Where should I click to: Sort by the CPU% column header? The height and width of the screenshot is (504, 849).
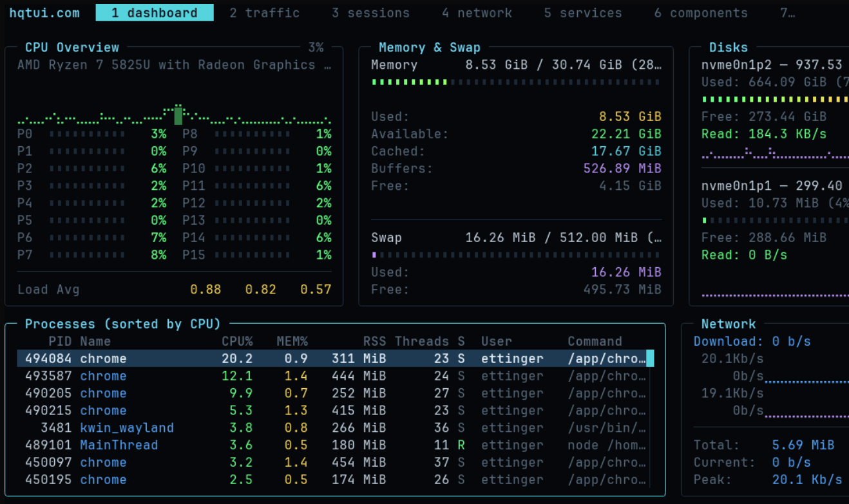[x=237, y=341]
